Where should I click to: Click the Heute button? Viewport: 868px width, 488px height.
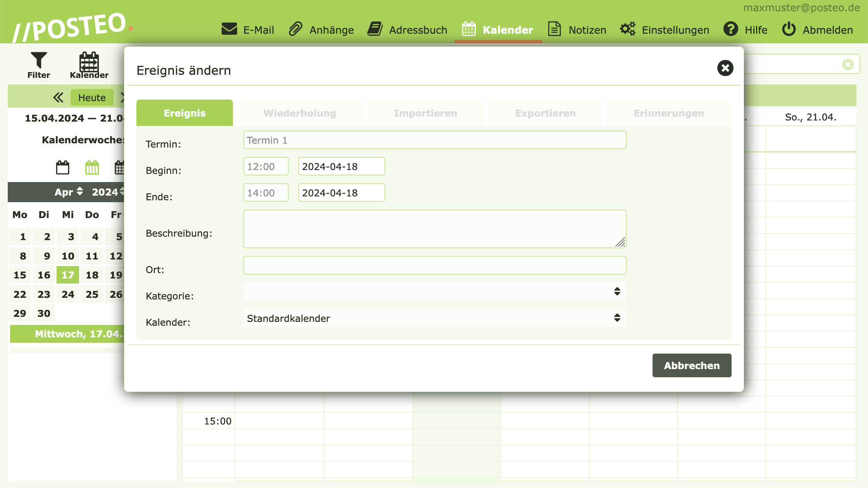(92, 98)
